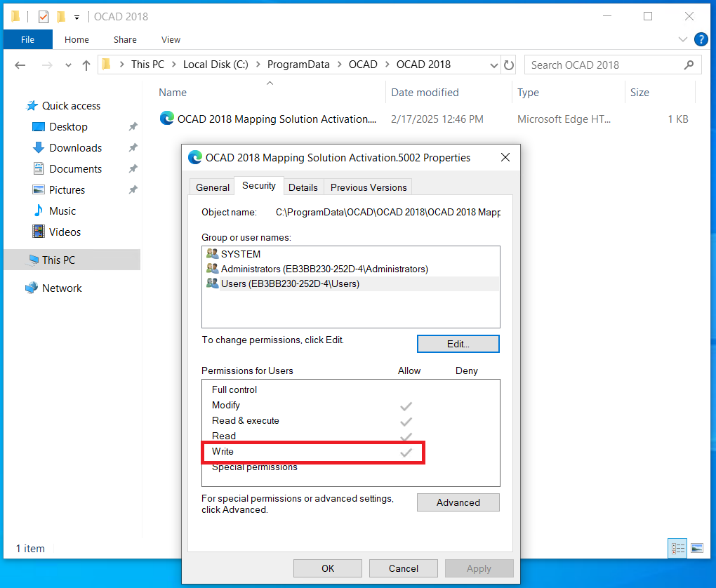Click the Edge file icon in file list

tap(166, 119)
